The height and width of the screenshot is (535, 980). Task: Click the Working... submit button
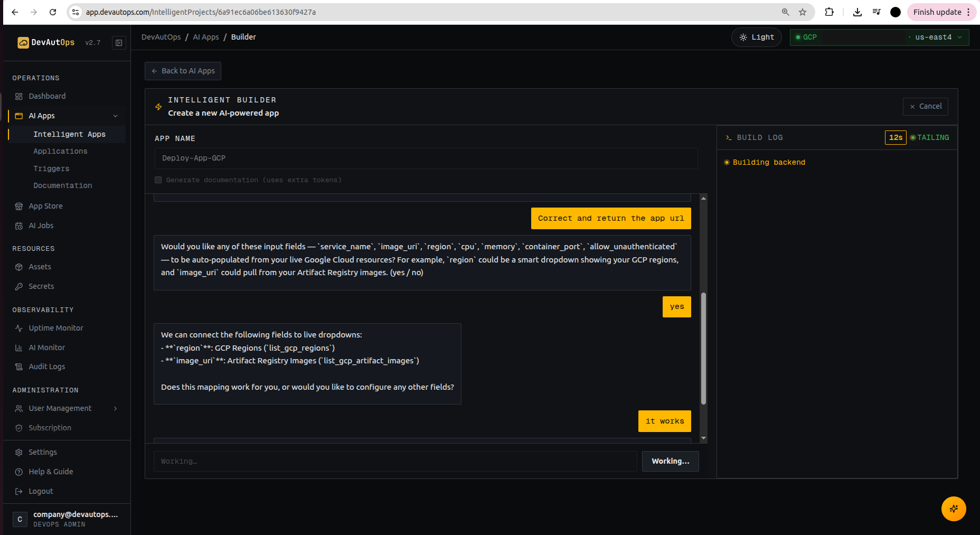click(671, 461)
